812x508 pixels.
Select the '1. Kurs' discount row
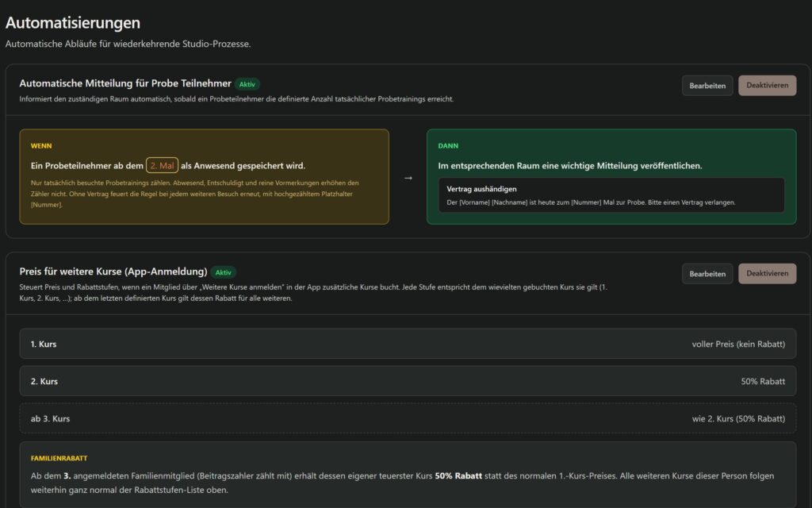click(408, 344)
